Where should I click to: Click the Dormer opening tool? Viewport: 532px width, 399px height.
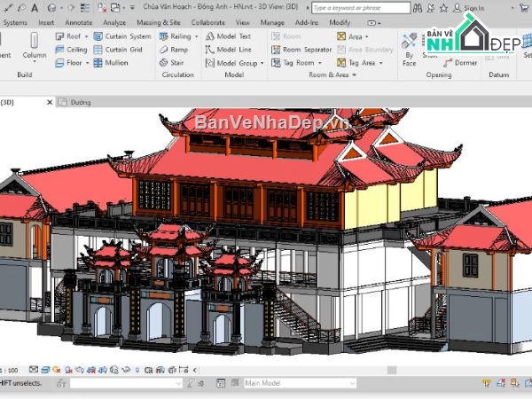459,63
